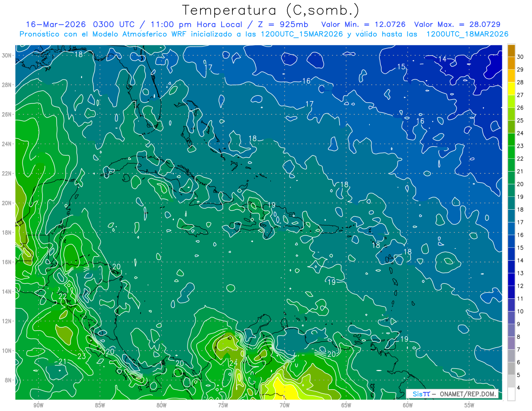Image resolution: width=532 pixels, height=411 pixels.
Task: Click the blue swatch between 15 and 16
Action: (x=511, y=242)
